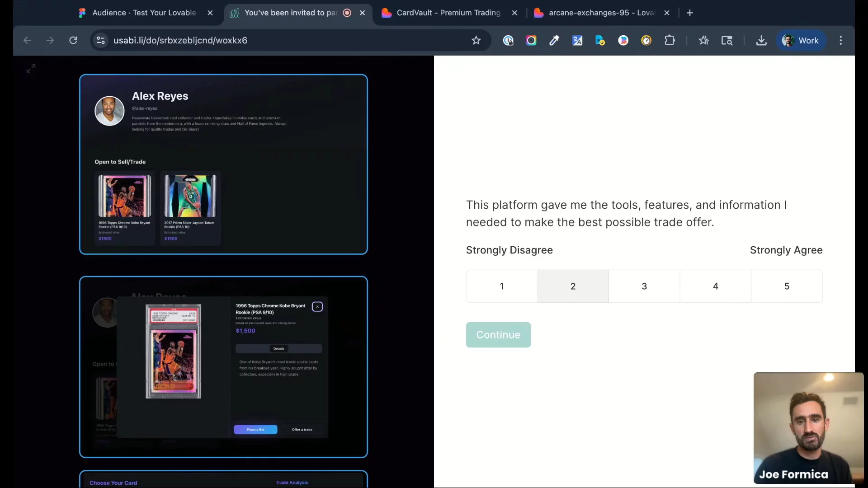The width and height of the screenshot is (868, 488).
Task: Open the Chrome extensions puzzle icon
Action: (670, 41)
